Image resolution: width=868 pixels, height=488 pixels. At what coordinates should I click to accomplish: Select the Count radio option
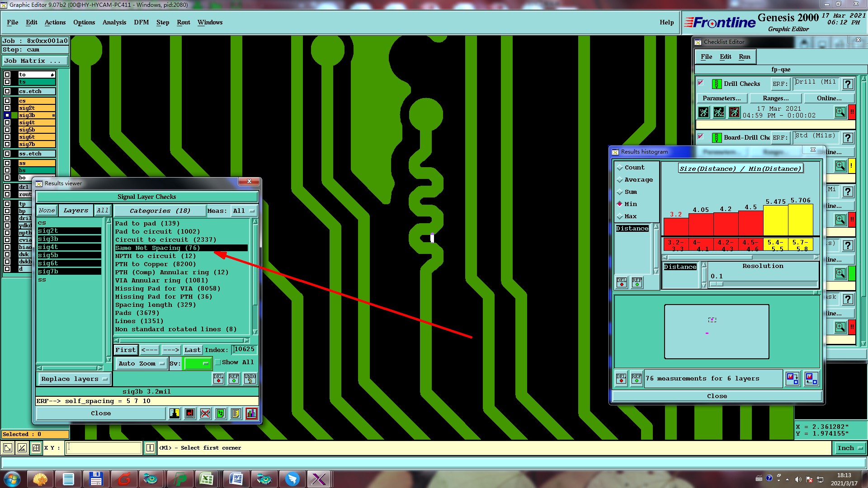[620, 168]
